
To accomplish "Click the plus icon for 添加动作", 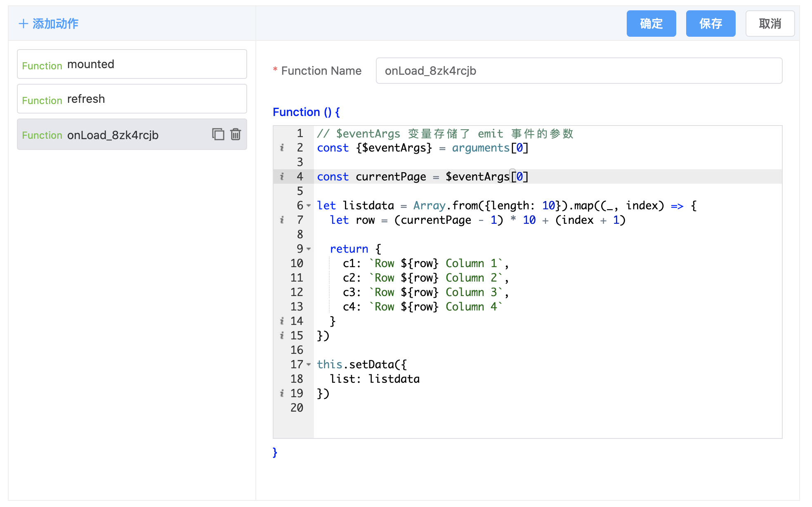I will point(24,24).
